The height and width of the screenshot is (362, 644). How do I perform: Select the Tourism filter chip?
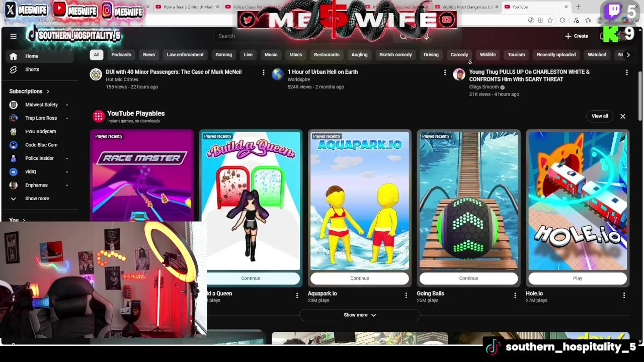516,55
